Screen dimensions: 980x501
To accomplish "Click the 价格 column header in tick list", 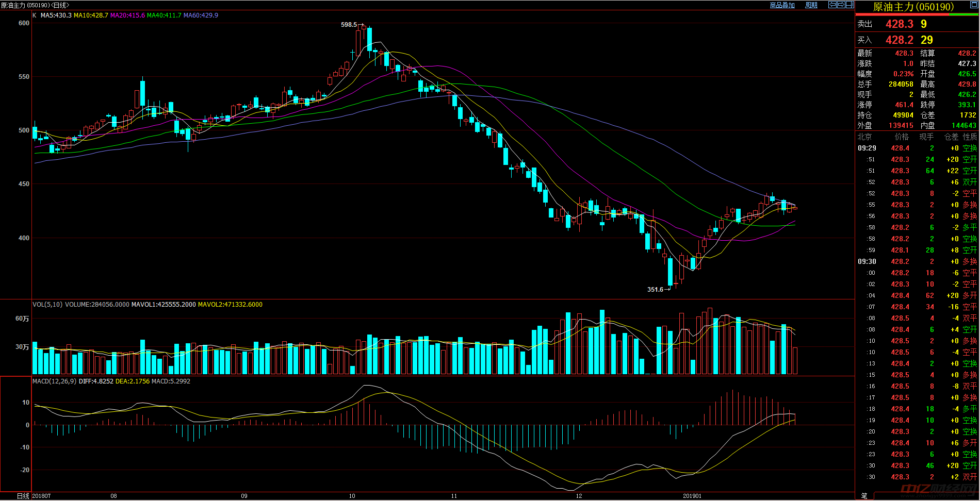I will tap(902, 137).
